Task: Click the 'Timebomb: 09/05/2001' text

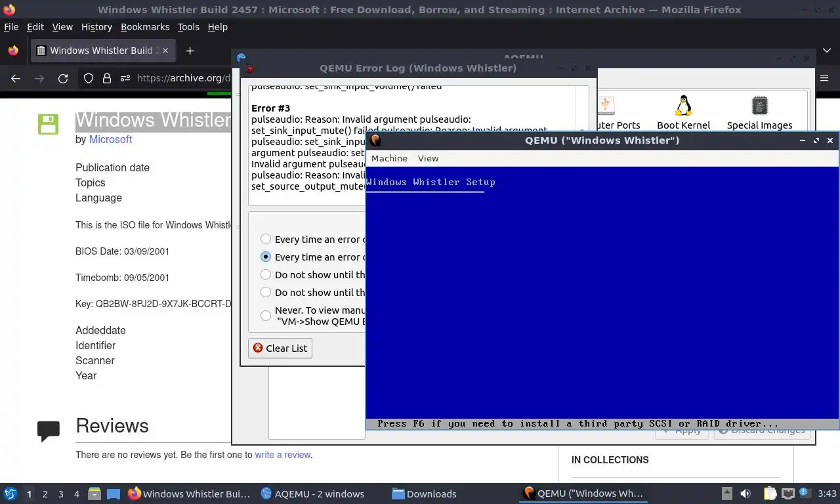Action: pos(122,277)
